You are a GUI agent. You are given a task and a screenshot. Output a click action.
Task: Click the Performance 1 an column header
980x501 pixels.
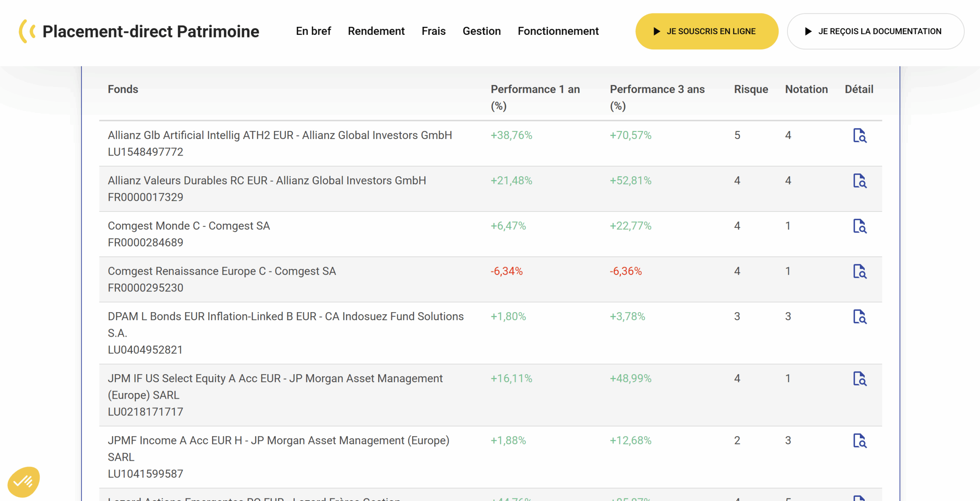pyautogui.click(x=535, y=97)
